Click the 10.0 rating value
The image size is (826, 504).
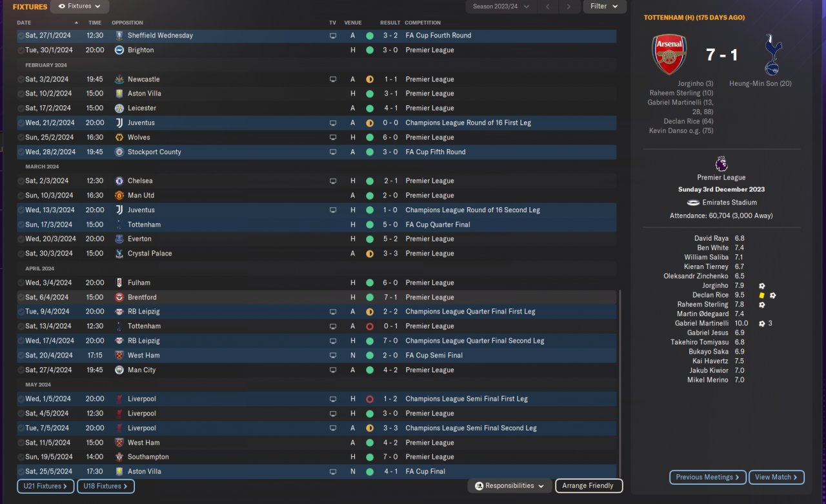pyautogui.click(x=741, y=324)
